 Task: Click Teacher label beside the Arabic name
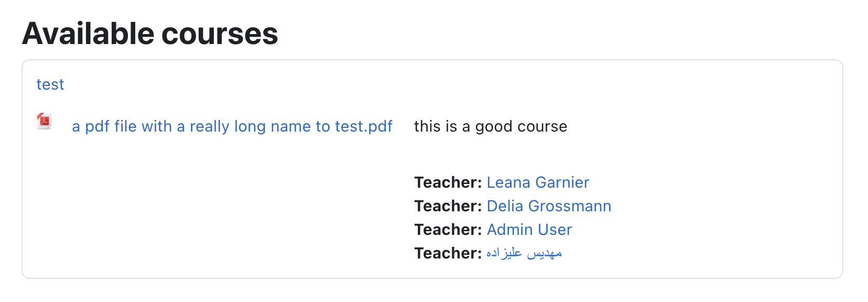(x=448, y=253)
